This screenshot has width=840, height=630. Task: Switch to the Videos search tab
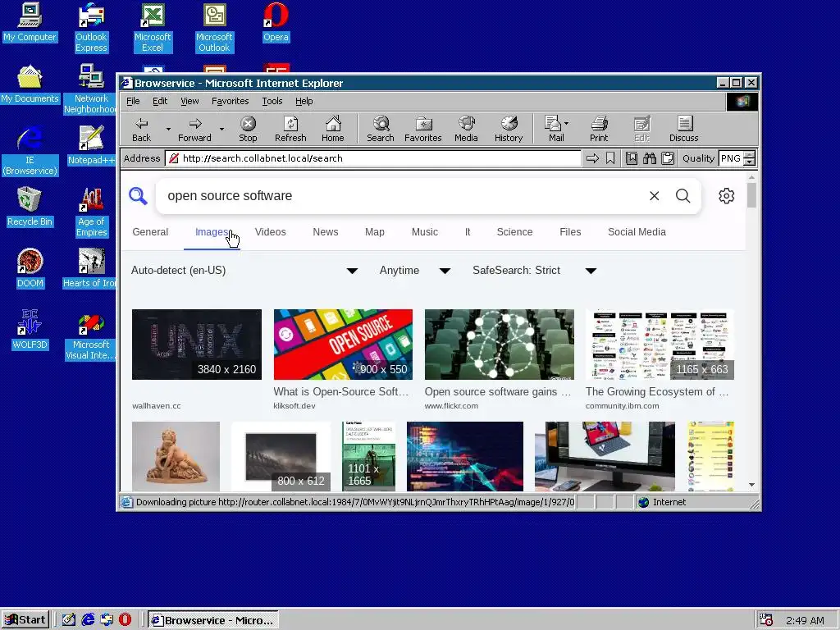tap(270, 232)
